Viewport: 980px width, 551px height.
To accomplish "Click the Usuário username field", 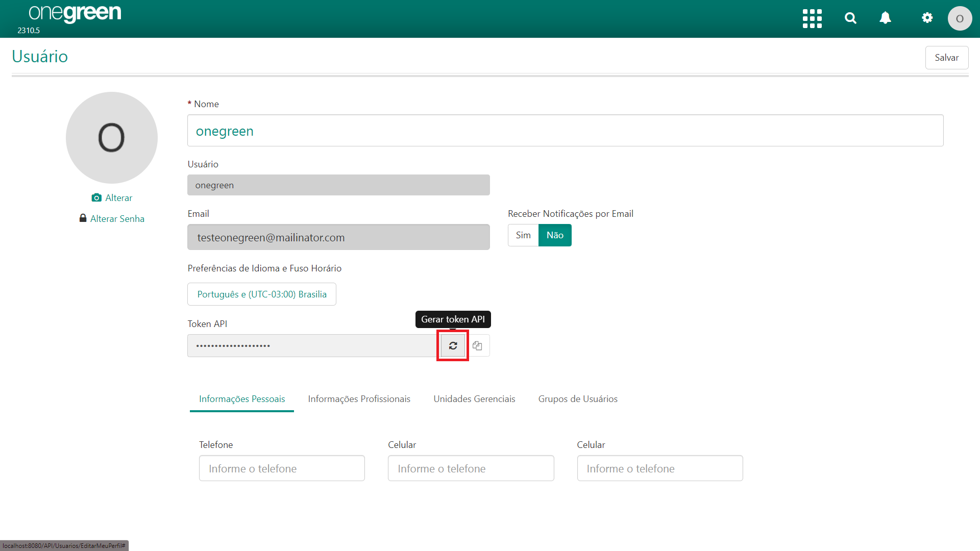I will coord(338,185).
